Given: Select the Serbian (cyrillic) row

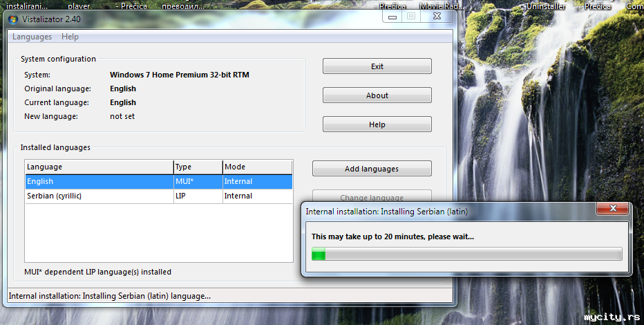Looking at the screenshot, I should pyautogui.click(x=159, y=196).
